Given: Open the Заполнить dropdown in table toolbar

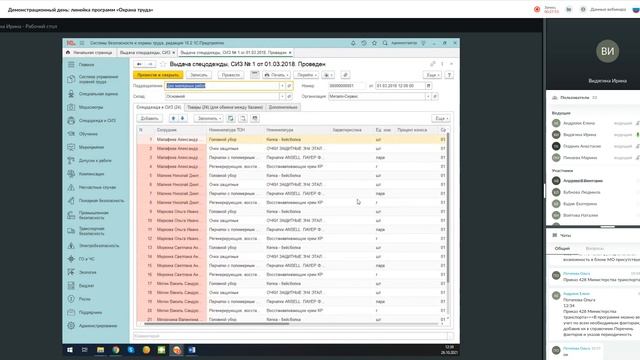Looking at the screenshot, I should coord(208,118).
